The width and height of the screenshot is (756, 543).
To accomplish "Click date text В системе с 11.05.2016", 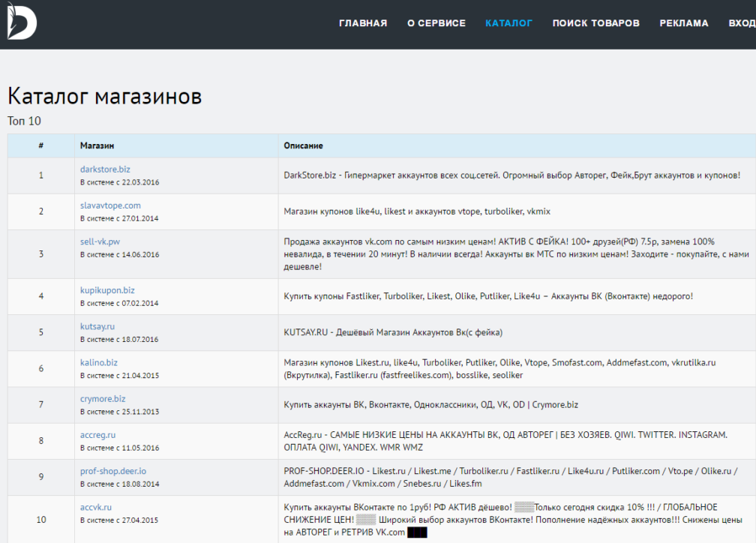I will [119, 448].
